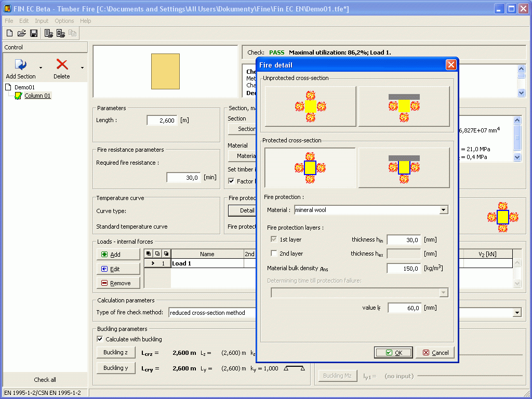Image resolution: width=532 pixels, height=399 pixels.
Task: Toggle the 1st layer checkbox
Action: coord(274,240)
